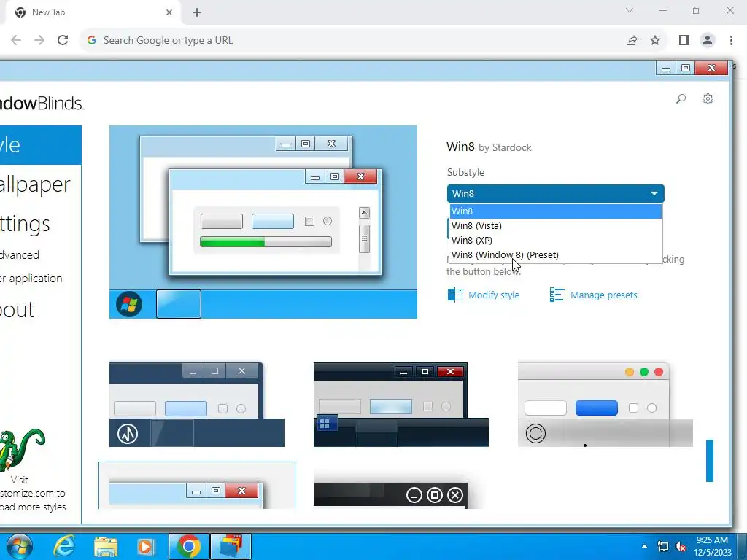Switch to Chrome in taskbar
This screenshot has height=560, width=747.
click(x=189, y=546)
